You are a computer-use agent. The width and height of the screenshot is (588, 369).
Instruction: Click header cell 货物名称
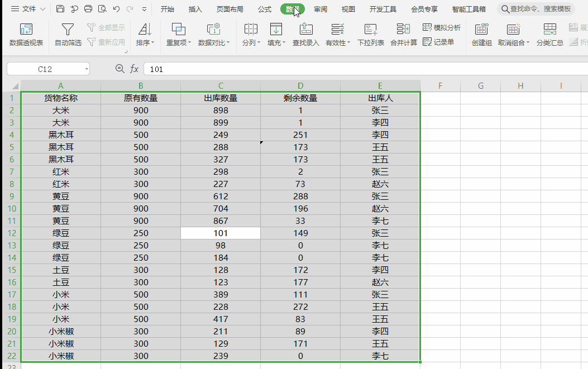[x=61, y=98]
